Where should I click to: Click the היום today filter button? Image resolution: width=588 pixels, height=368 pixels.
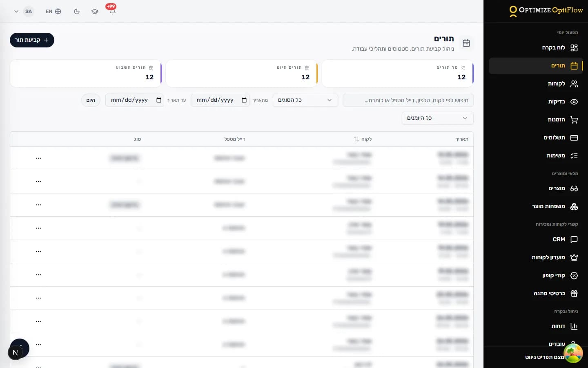[91, 100]
